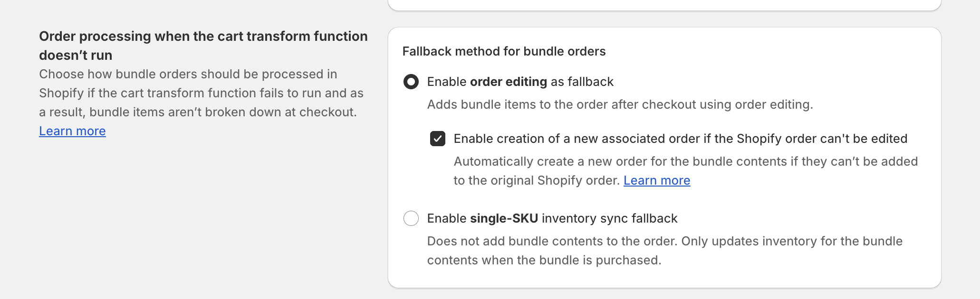Image resolution: width=980 pixels, height=299 pixels.
Task: Click the bold 'order editing' words
Action: pyautogui.click(x=510, y=82)
